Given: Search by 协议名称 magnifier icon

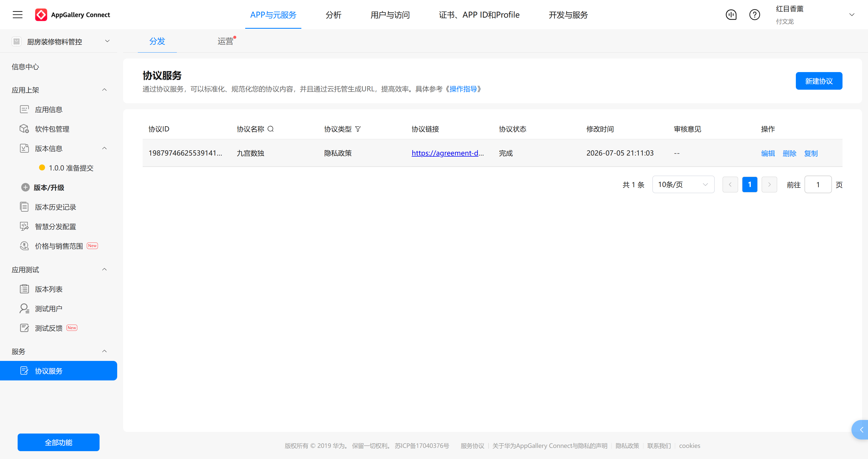Looking at the screenshot, I should [271, 129].
